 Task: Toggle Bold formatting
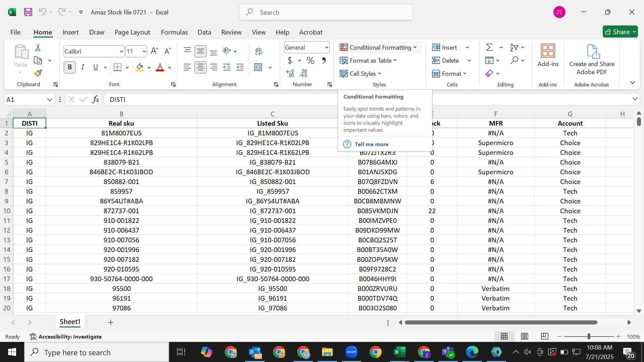pyautogui.click(x=70, y=67)
